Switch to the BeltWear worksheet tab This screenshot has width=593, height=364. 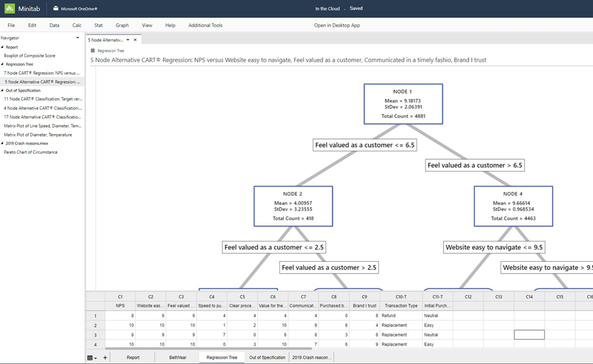(178, 358)
